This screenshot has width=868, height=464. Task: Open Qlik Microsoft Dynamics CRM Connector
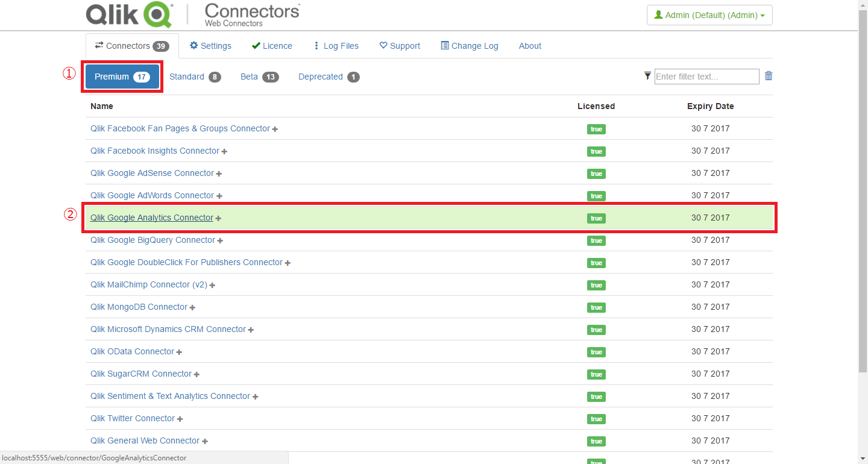click(168, 329)
